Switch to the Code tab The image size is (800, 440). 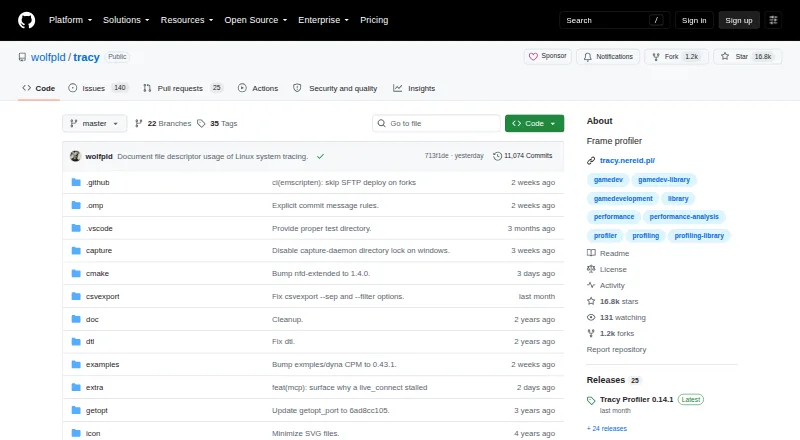point(39,88)
